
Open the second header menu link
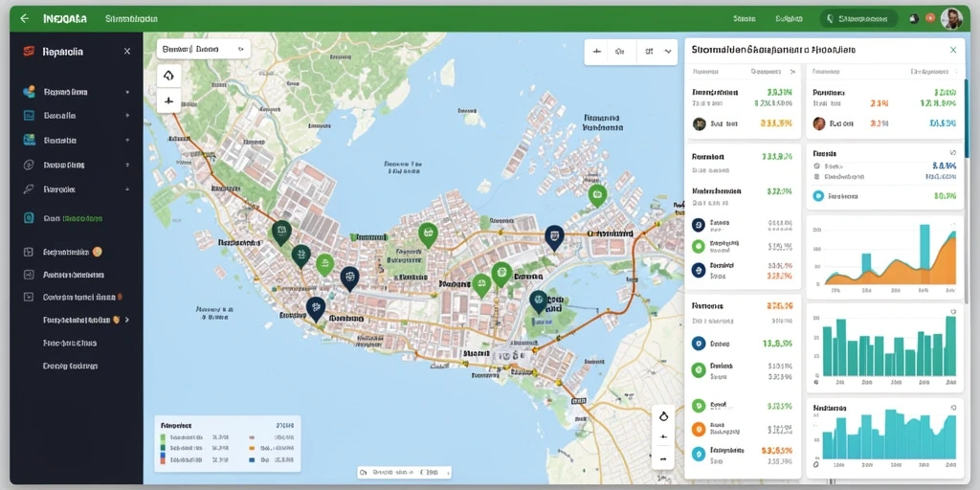[789, 19]
